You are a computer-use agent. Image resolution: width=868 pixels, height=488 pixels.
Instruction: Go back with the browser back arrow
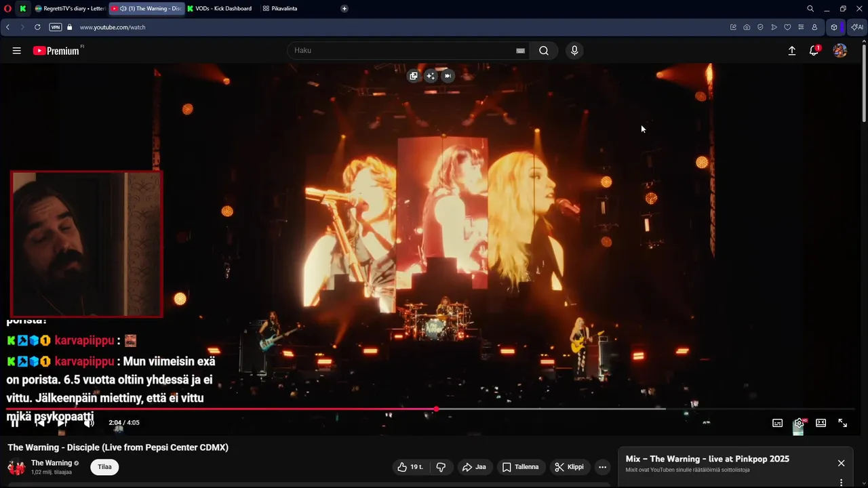(x=7, y=27)
